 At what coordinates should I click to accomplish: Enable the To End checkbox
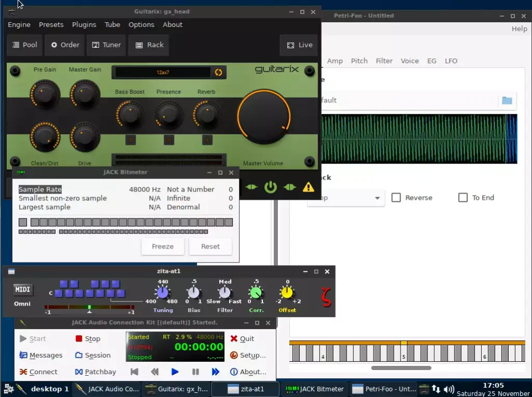(463, 198)
